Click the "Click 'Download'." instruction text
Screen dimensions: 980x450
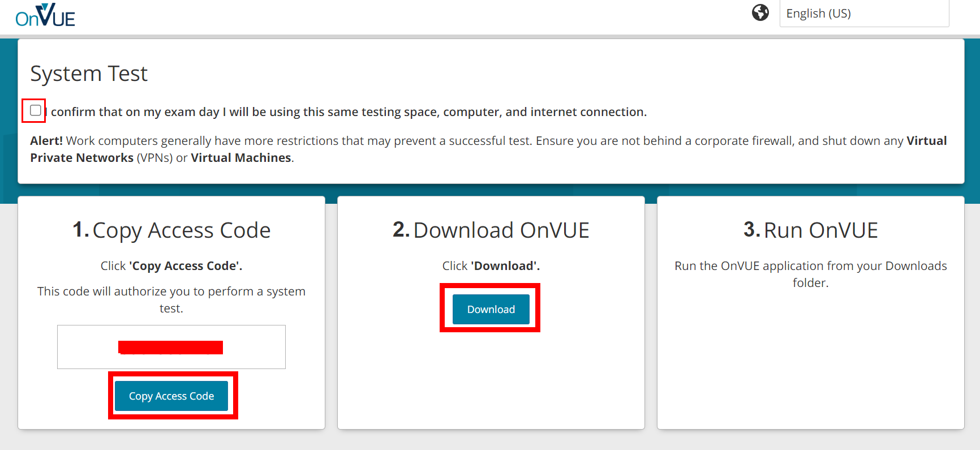pos(491,265)
